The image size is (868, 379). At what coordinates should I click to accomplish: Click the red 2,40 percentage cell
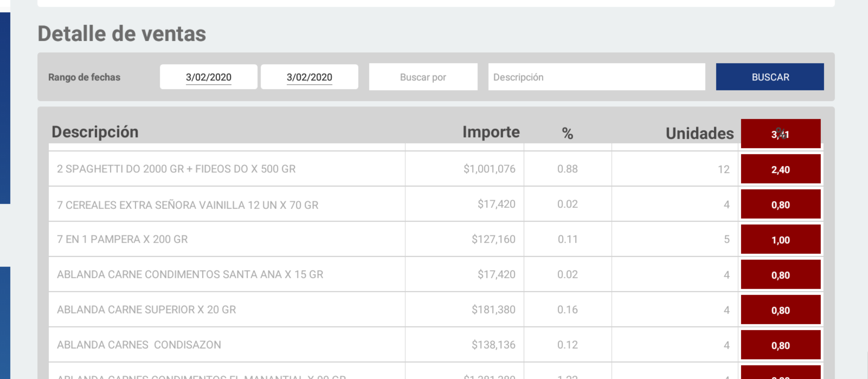point(780,170)
